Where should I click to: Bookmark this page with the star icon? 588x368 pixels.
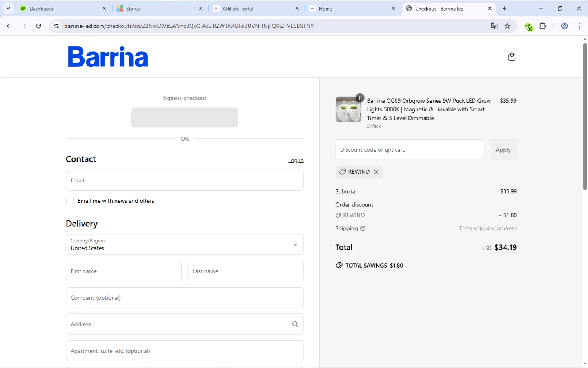(508, 26)
